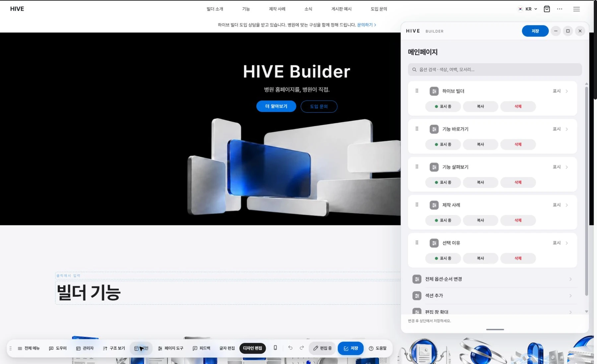Click the builder panel vertical scrollbar
The width and height of the screenshot is (597, 364).
pos(586,191)
